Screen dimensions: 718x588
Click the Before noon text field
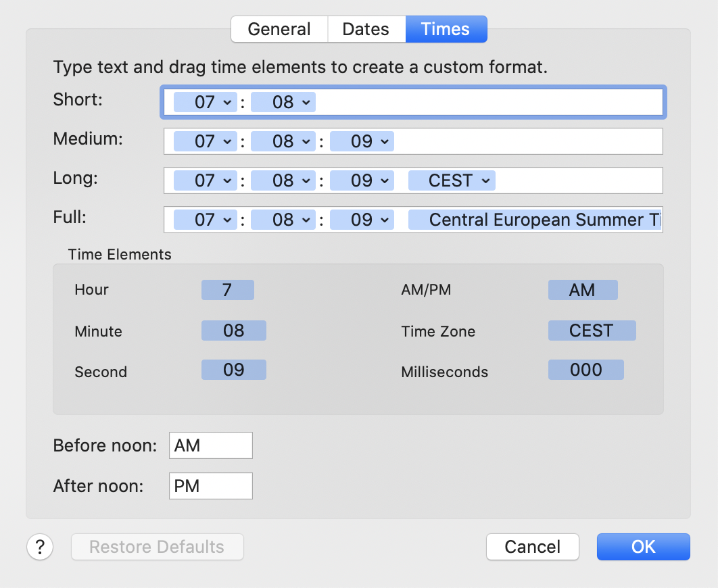210,446
